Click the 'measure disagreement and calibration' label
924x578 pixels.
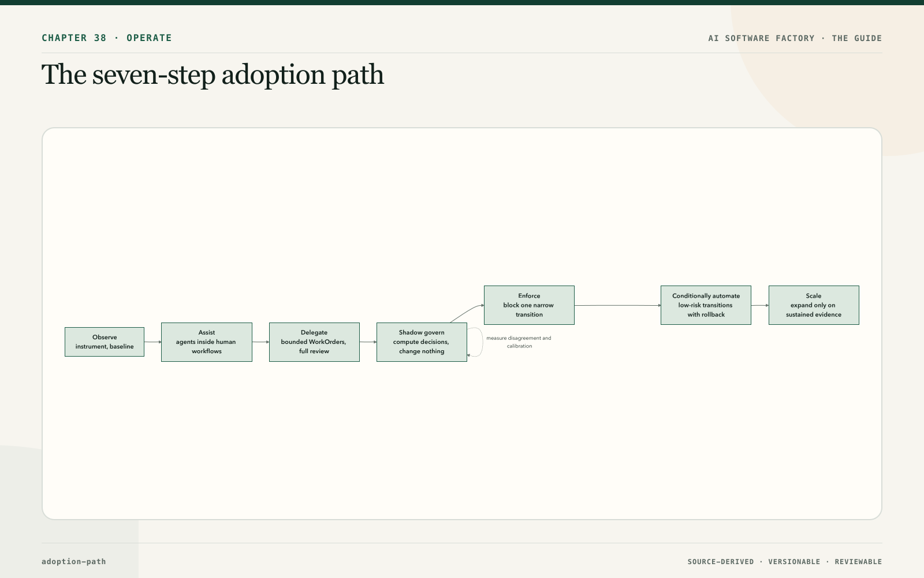(519, 342)
